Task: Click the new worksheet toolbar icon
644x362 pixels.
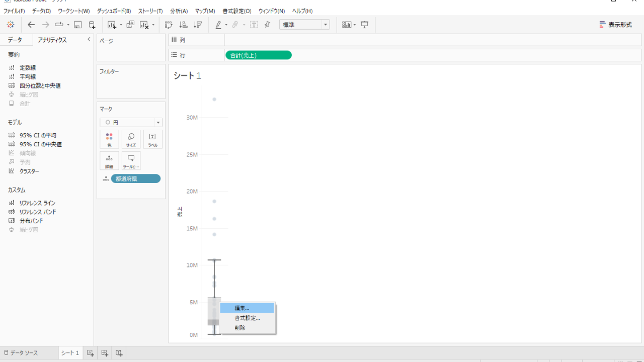Action: coord(112,25)
